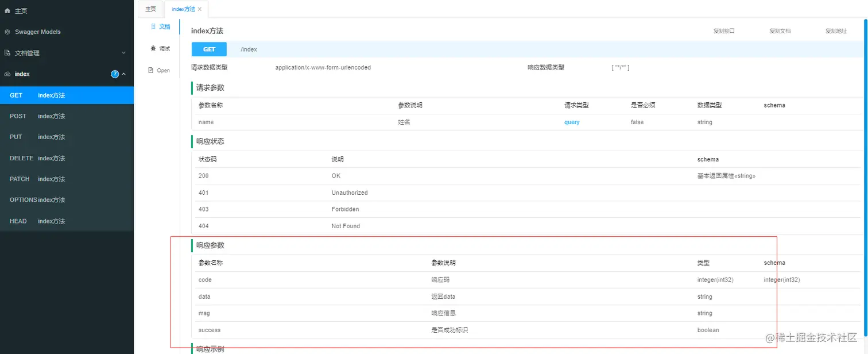Click the success response parameter cell
The width and height of the screenshot is (868, 354).
[210, 330]
